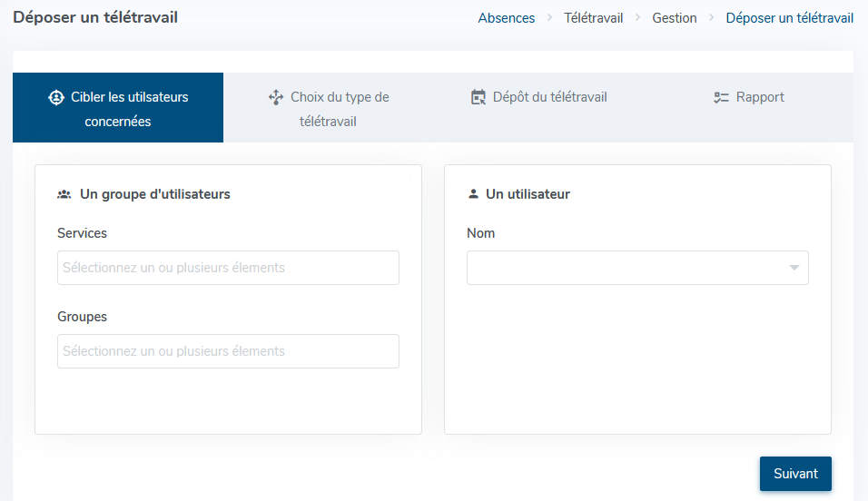The width and height of the screenshot is (868, 501).
Task: Open the Groupes multi-select field
Action: pyautogui.click(x=228, y=351)
